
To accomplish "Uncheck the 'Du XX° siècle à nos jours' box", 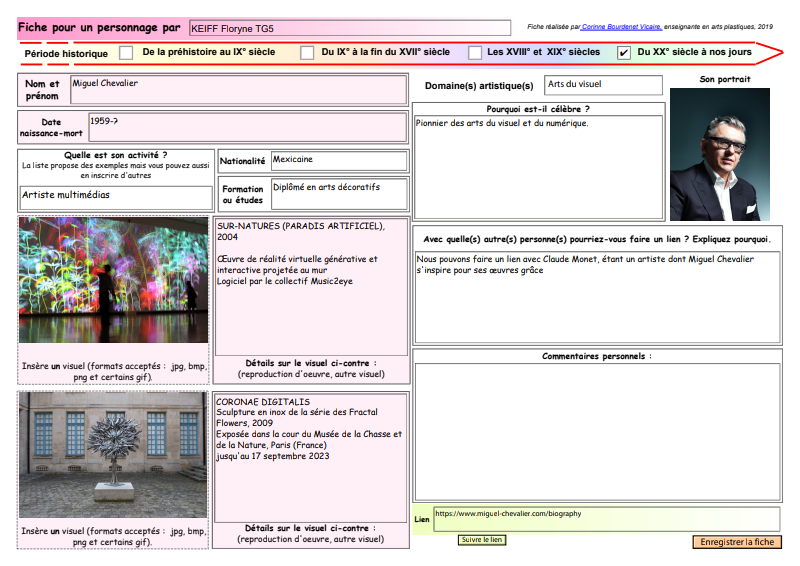I will pyautogui.click(x=624, y=52).
